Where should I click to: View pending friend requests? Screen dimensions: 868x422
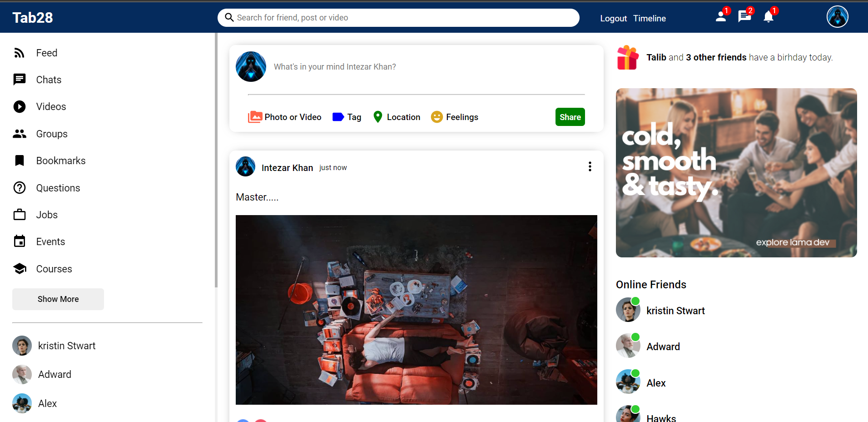point(720,17)
